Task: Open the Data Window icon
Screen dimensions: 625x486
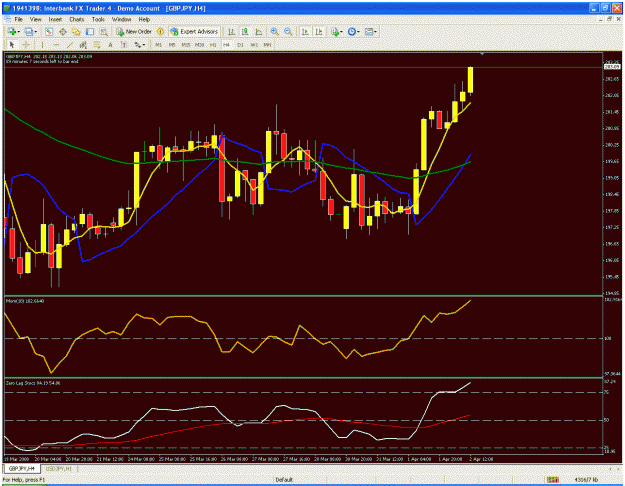Action: click(x=63, y=31)
